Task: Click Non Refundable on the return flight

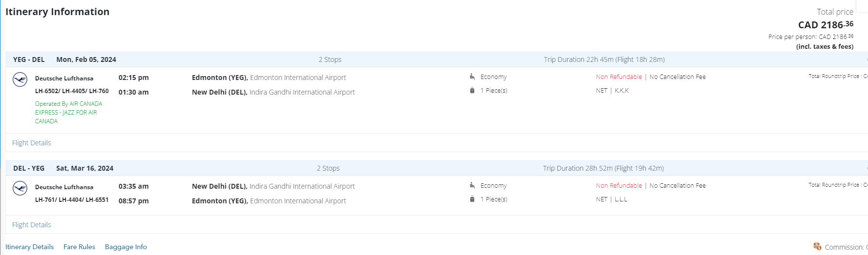Action: click(619, 186)
